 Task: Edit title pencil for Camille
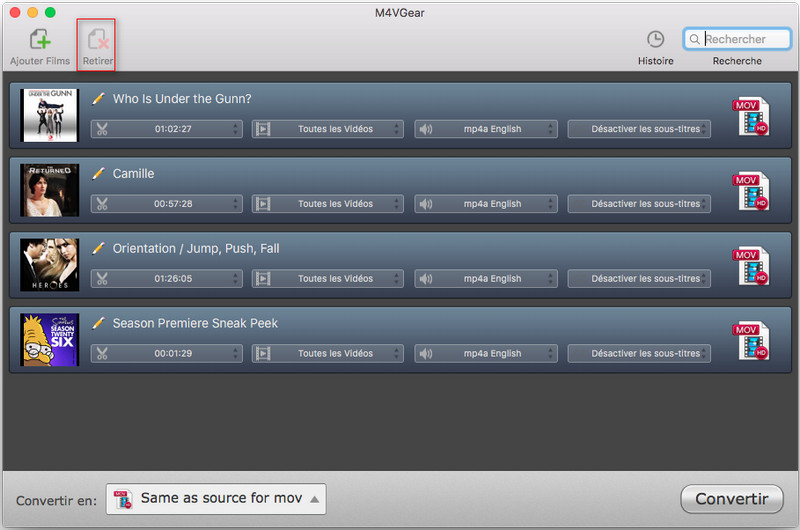coord(98,173)
